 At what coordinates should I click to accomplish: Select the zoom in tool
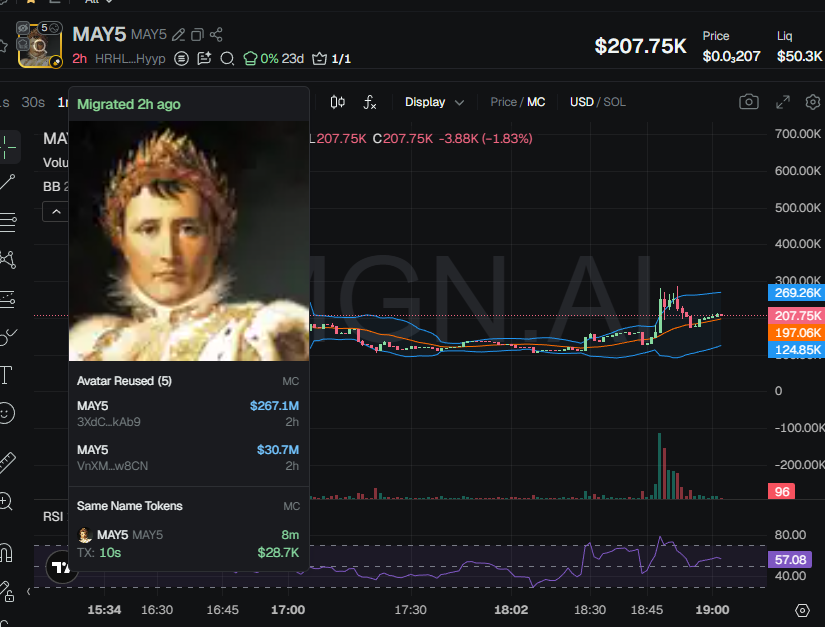[6, 501]
